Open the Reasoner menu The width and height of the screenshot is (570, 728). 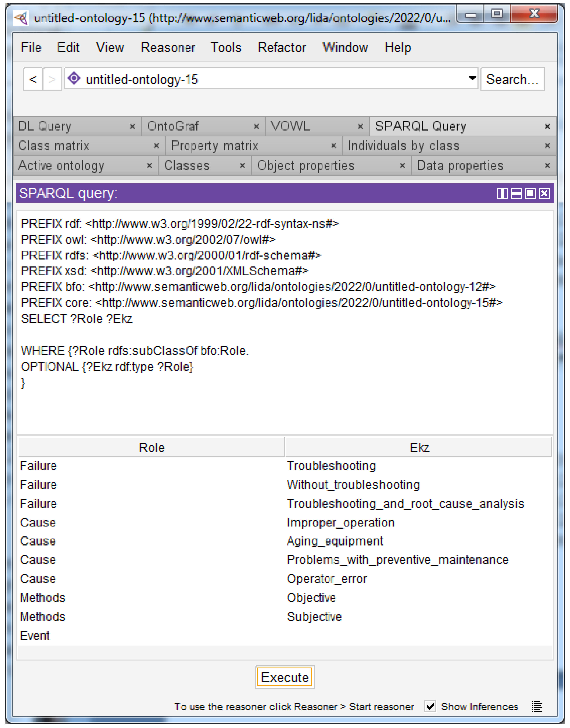[x=168, y=48]
